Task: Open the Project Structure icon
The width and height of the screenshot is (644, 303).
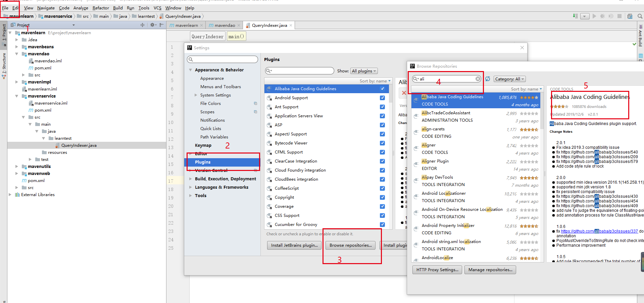Action: click(x=630, y=16)
